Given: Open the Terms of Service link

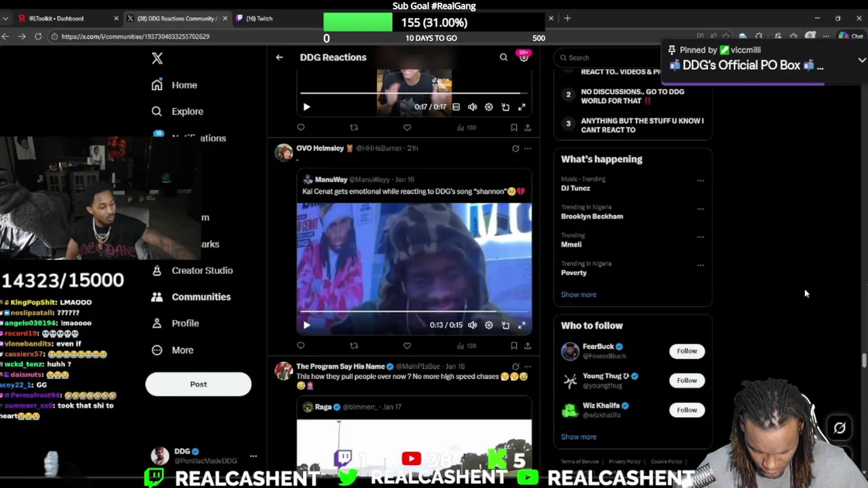Looking at the screenshot, I should pyautogui.click(x=580, y=462).
